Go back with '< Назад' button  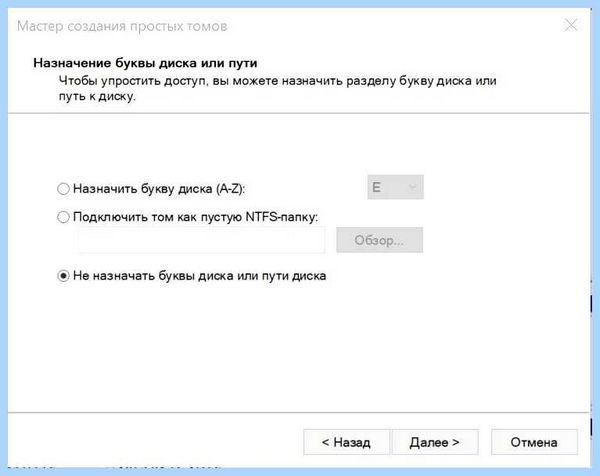(346, 442)
